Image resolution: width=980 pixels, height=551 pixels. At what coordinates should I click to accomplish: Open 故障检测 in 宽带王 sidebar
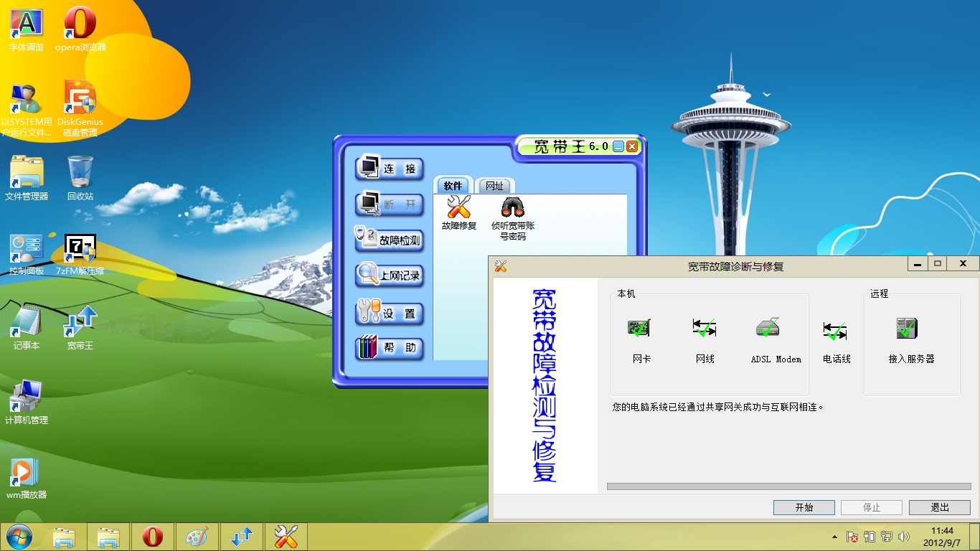[390, 240]
